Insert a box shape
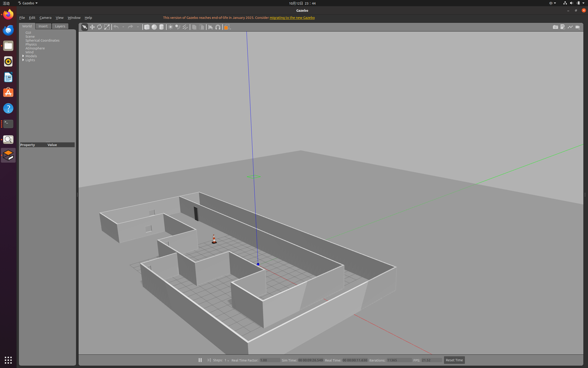The height and width of the screenshot is (368, 588). [x=147, y=27]
